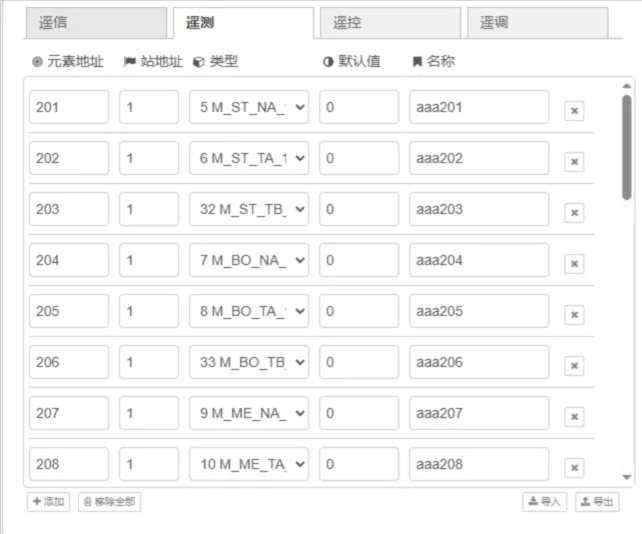Remove the aaa203 entry using x icon
This screenshot has width=642, height=534.
click(x=574, y=213)
